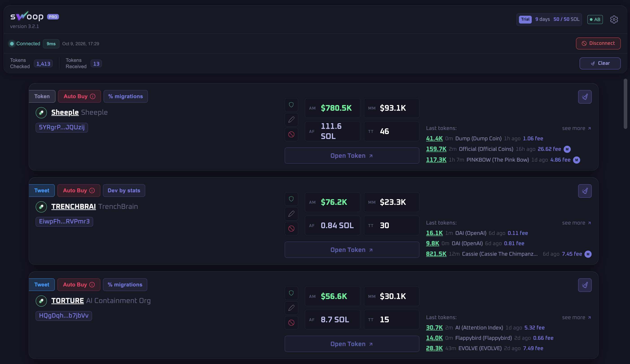Open the 821.5K Cassie token link
The image size is (630, 364).
[436, 254]
